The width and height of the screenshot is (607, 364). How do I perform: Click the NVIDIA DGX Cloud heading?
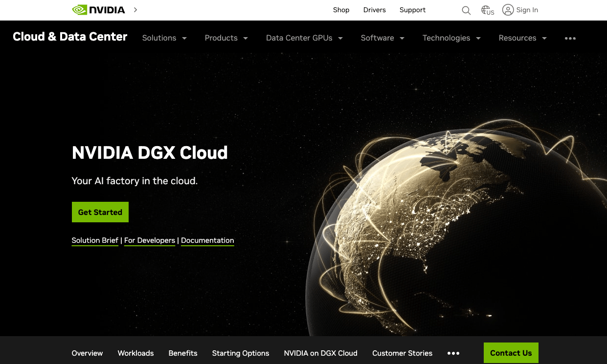click(150, 153)
